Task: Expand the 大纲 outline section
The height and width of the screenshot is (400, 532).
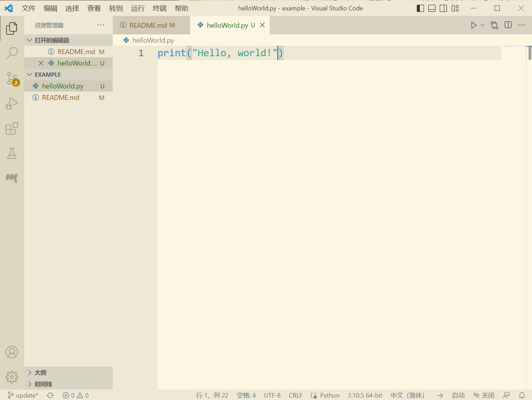Action: click(68, 373)
